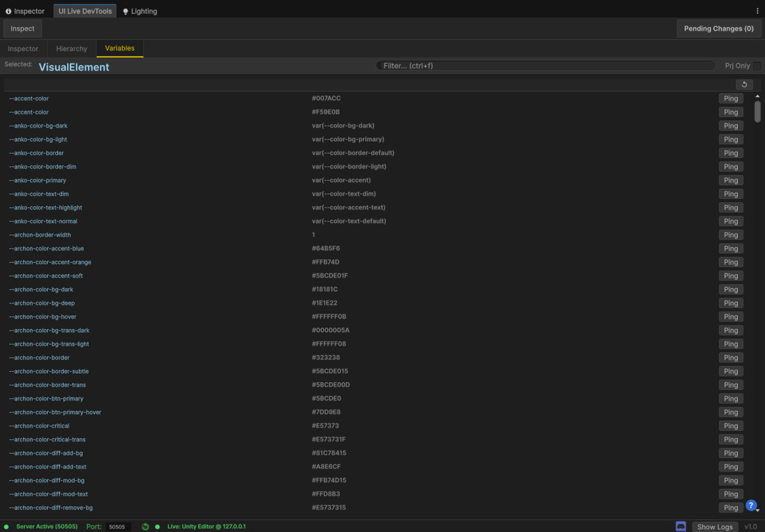Screen dimensions: 765x532
Task: Click the #FFB74D15 value
Action: [x=329, y=480]
